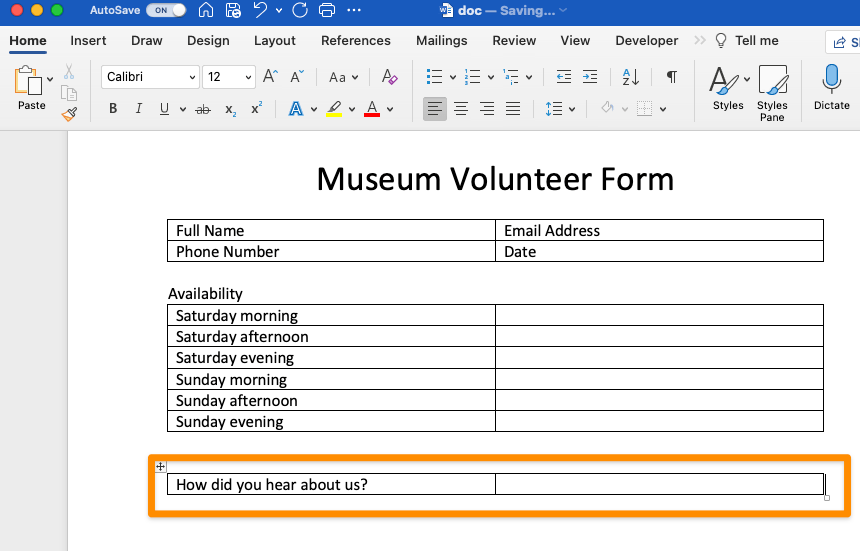Screen dimensions: 860x551
Task: Select the Clear Formatting eraser icon
Action: (x=390, y=77)
